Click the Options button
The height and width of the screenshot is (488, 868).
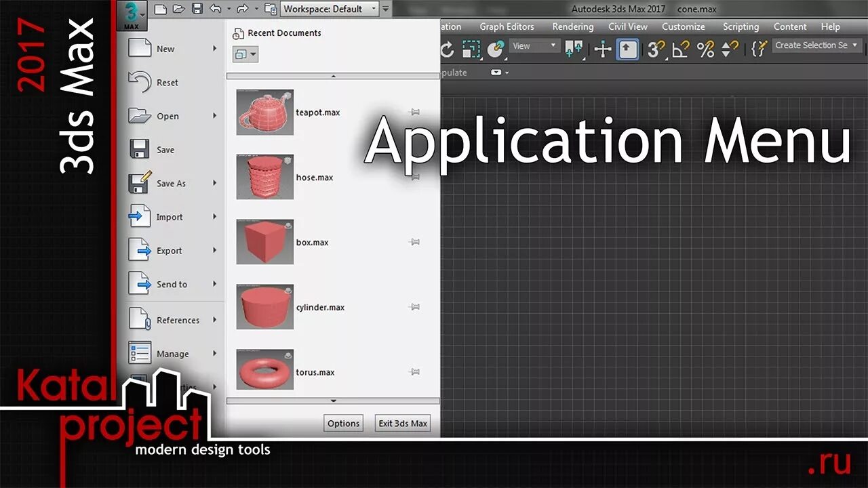pyautogui.click(x=344, y=424)
